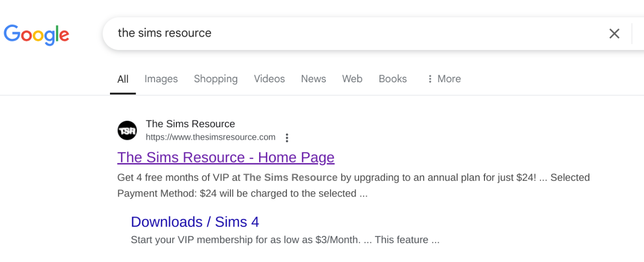Screen dimensions: 644x262
Task: Go to the Videos tab
Action: point(269,79)
